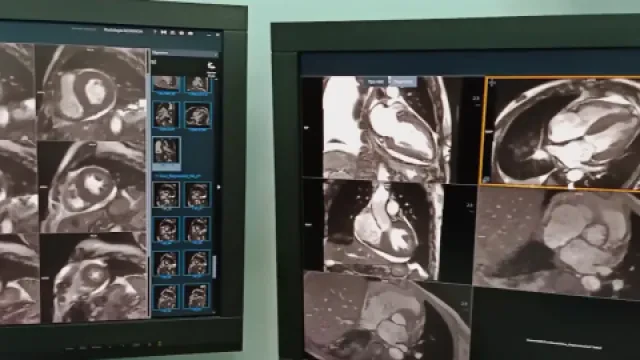
Task: Click the second icon after the help icon in left toolbar
Action: [x=172, y=33]
